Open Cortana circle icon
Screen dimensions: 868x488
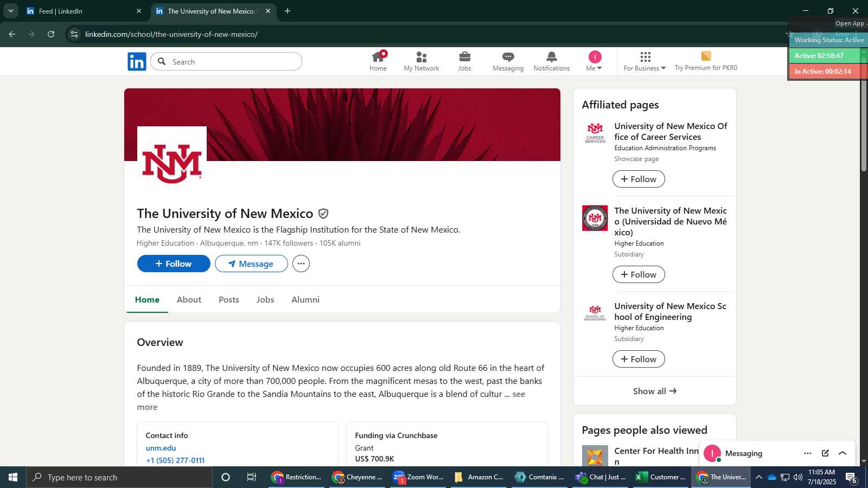(x=226, y=477)
